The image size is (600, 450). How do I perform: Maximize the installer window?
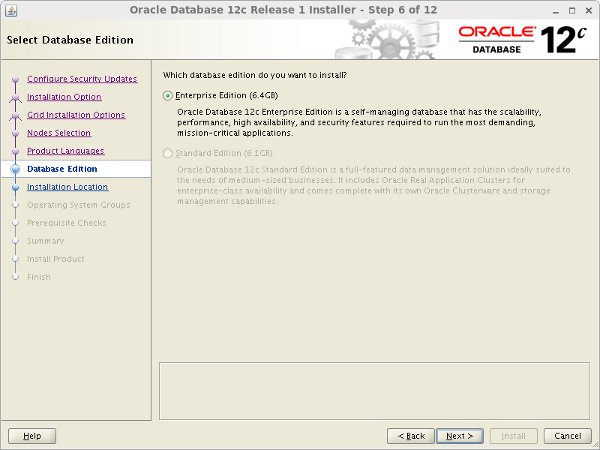pos(572,11)
